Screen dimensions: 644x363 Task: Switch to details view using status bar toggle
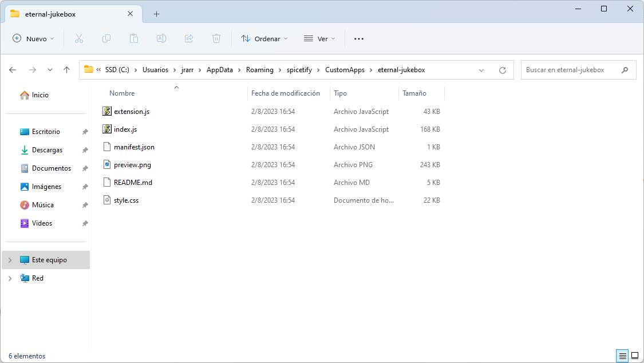click(622, 356)
